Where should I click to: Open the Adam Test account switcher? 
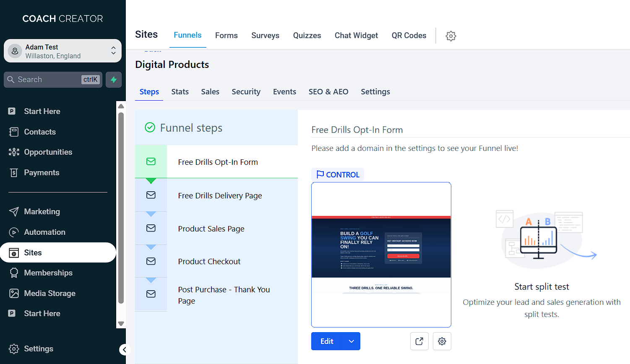(62, 51)
